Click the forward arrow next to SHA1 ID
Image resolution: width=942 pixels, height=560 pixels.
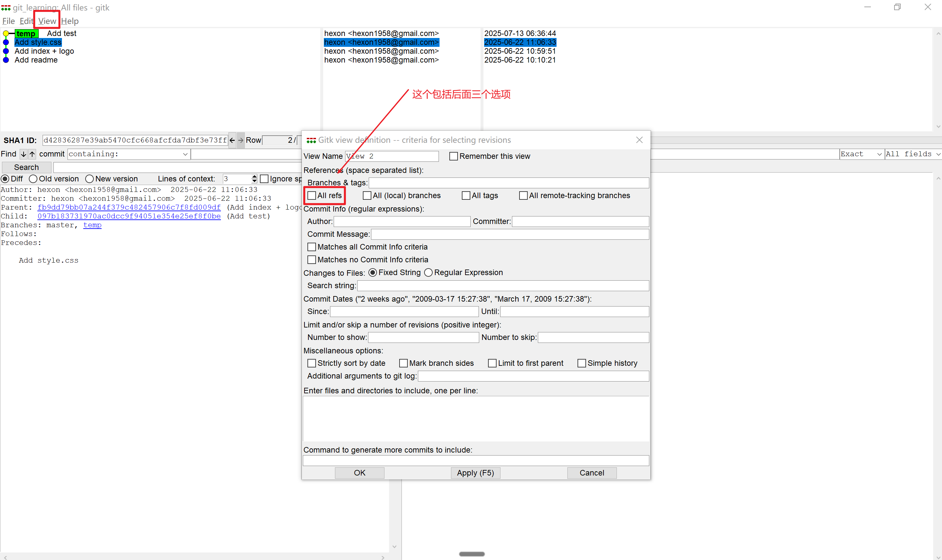click(241, 140)
